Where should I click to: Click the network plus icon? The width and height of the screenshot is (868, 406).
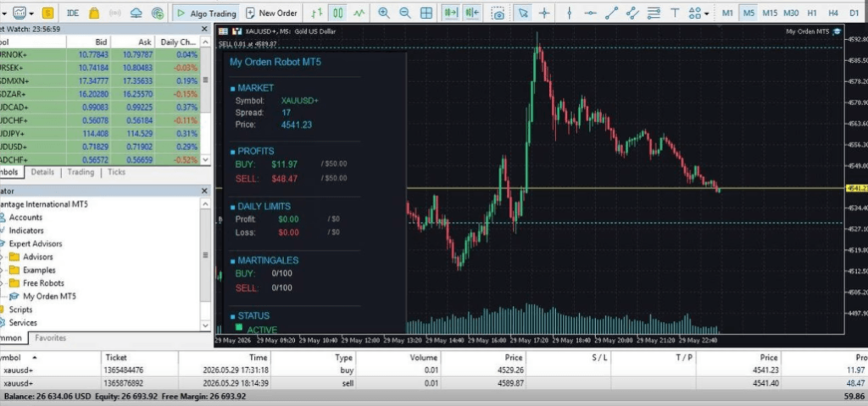coord(158,12)
